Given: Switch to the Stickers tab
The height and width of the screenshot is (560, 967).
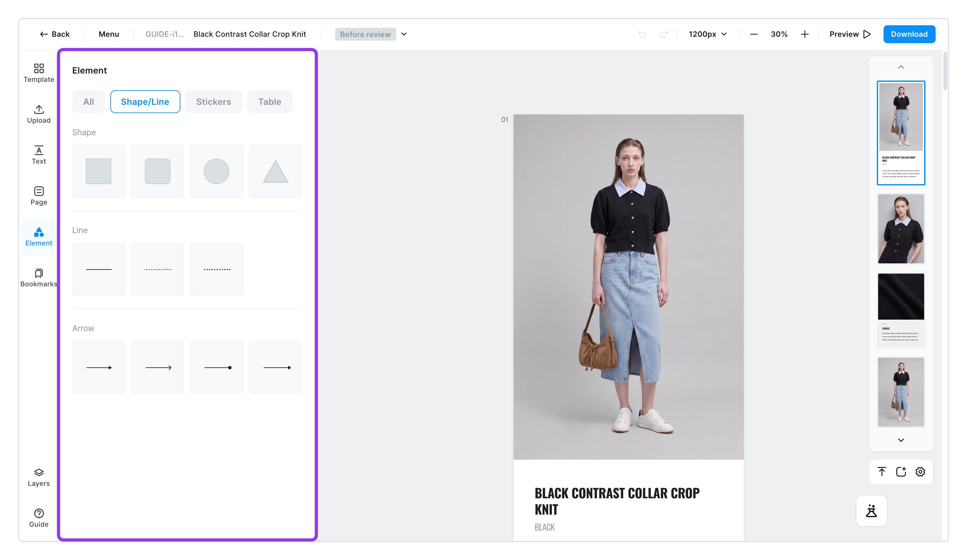Looking at the screenshot, I should pyautogui.click(x=214, y=102).
